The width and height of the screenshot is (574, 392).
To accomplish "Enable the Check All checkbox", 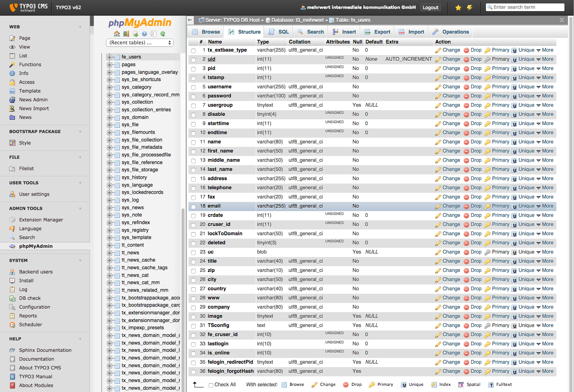I will pyautogui.click(x=211, y=385).
